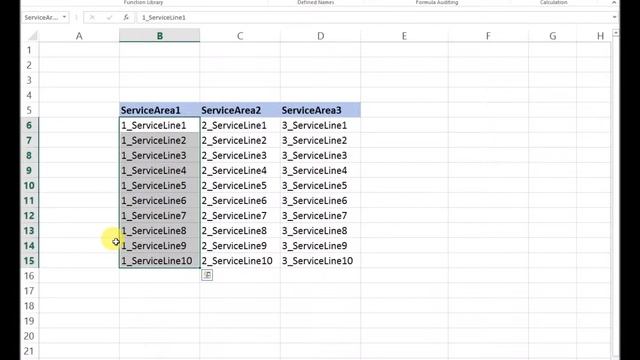Click cell containing 2_ServiceLine9
Viewport: 640px width, 360px height.
coord(240,246)
